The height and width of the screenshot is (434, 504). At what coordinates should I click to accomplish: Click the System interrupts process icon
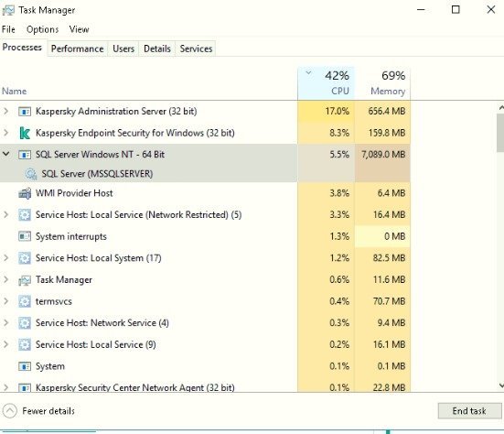25,236
